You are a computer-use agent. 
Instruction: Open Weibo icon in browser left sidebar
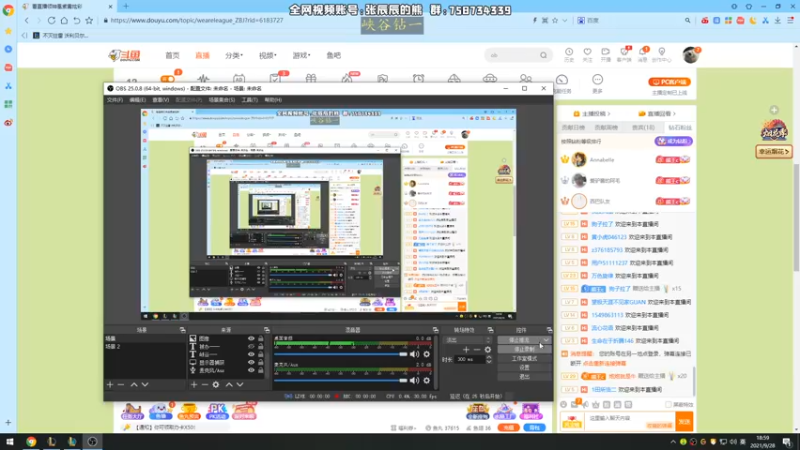tap(8, 122)
